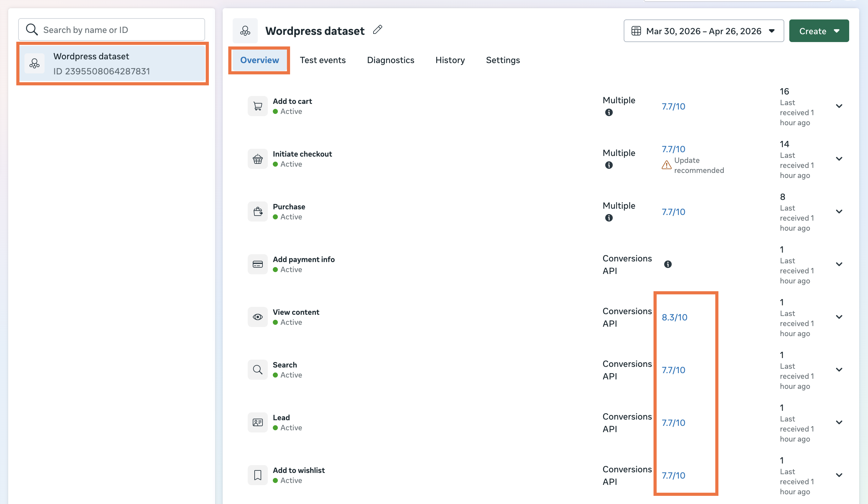
Task: Switch to the History tab
Action: (x=450, y=60)
